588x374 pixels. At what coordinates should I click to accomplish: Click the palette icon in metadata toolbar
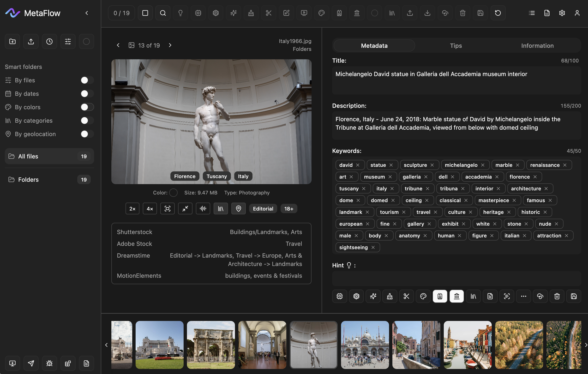coord(423,296)
